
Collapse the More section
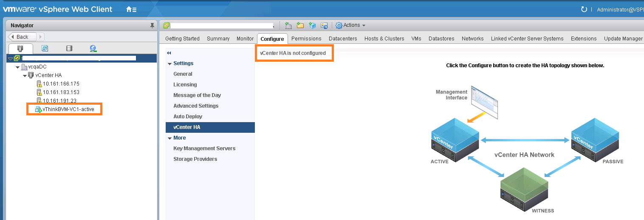(x=170, y=138)
